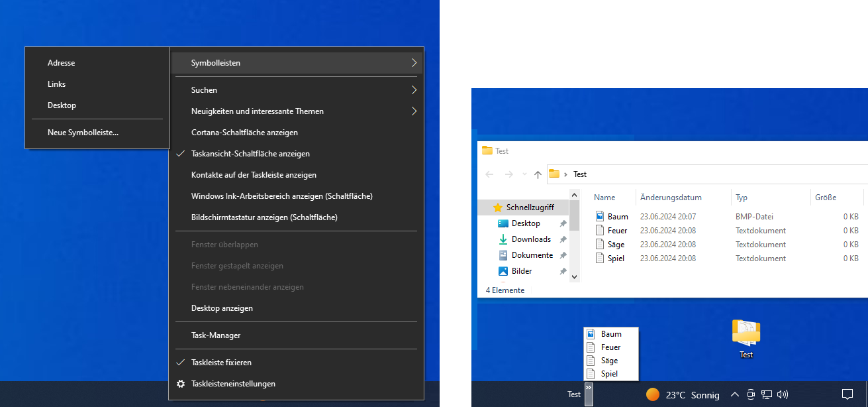The height and width of the screenshot is (407, 868).
Task: Select Desktop in the toolbar submenu
Action: click(97, 105)
